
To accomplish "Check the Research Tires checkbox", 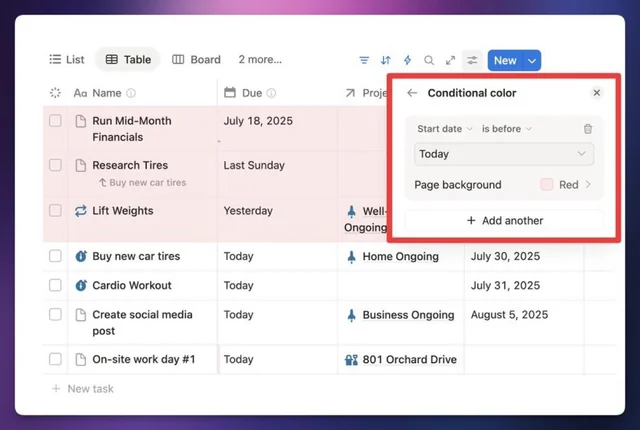I will (55, 165).
